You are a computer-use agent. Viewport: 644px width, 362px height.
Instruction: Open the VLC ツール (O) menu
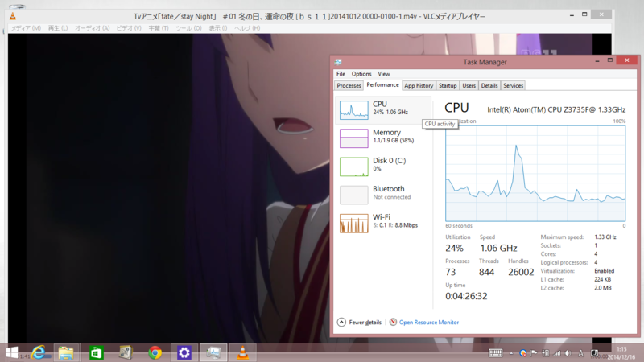(x=188, y=28)
